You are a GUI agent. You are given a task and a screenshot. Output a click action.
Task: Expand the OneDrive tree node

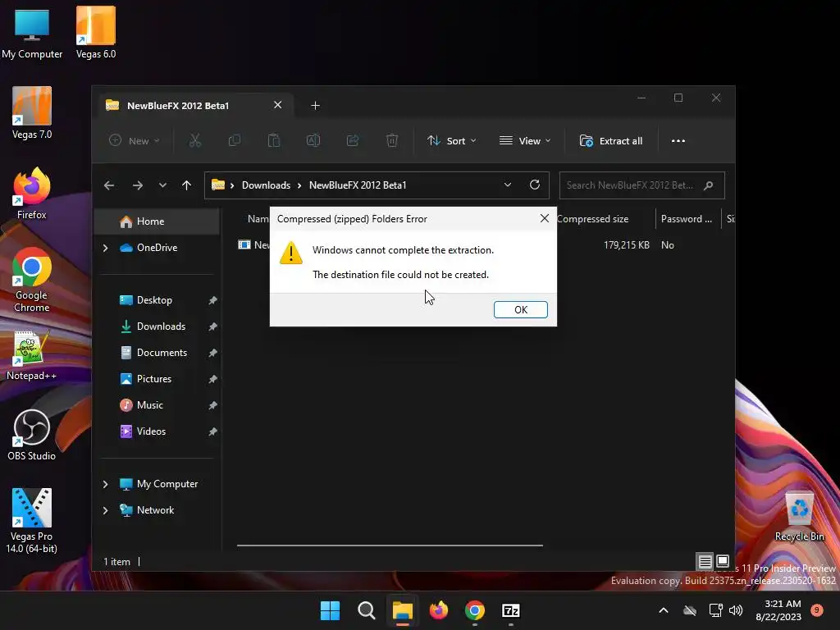coord(106,248)
